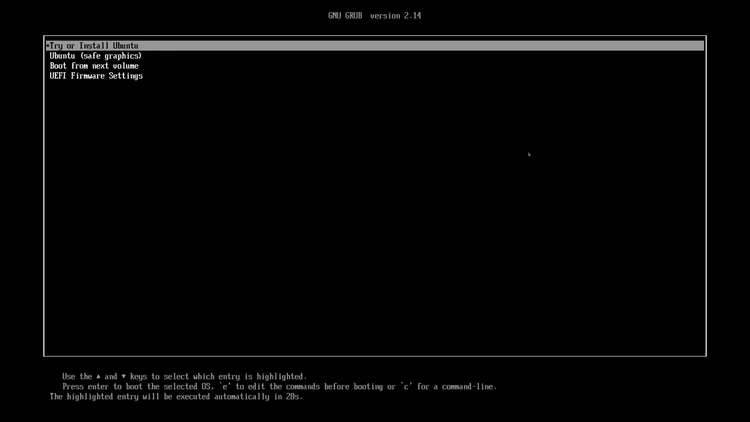Select the 'Try or Install Ubuntu' entry
Viewport: 750px width, 422px height.
tap(375, 46)
